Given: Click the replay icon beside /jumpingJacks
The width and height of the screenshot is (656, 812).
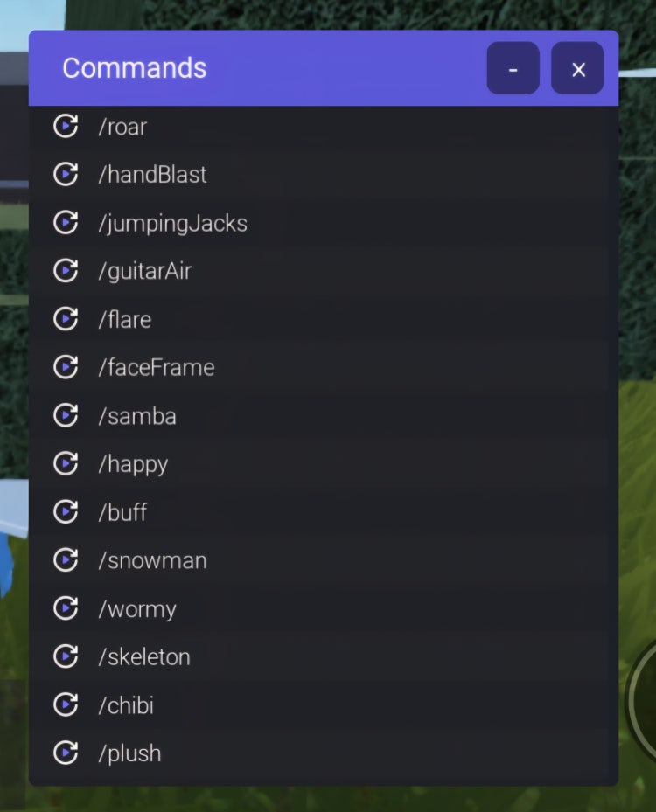Looking at the screenshot, I should coord(66,222).
